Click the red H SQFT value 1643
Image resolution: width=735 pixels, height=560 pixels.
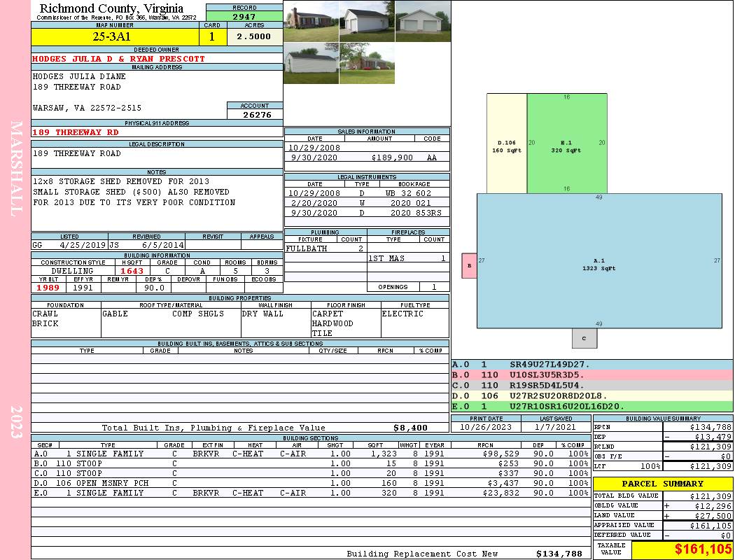[x=132, y=271]
